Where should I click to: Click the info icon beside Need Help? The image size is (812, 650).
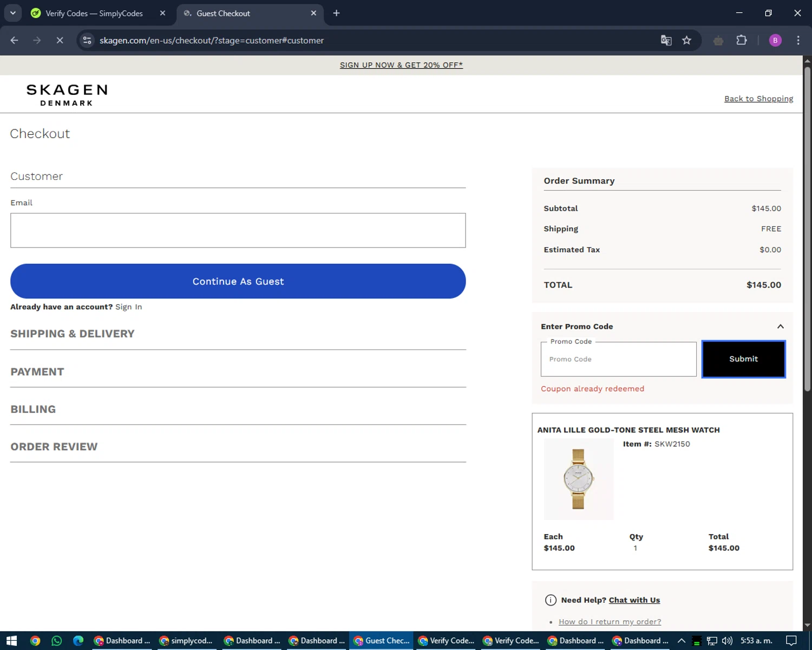click(551, 600)
